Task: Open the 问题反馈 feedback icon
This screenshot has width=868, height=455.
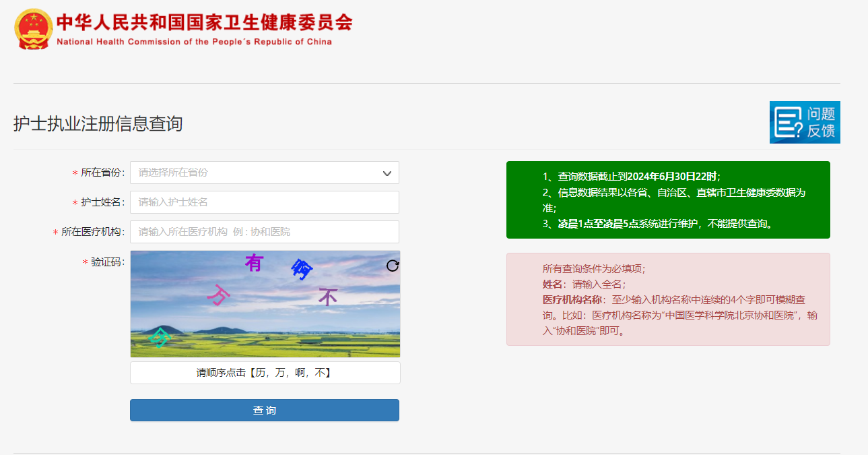Action: click(x=805, y=123)
